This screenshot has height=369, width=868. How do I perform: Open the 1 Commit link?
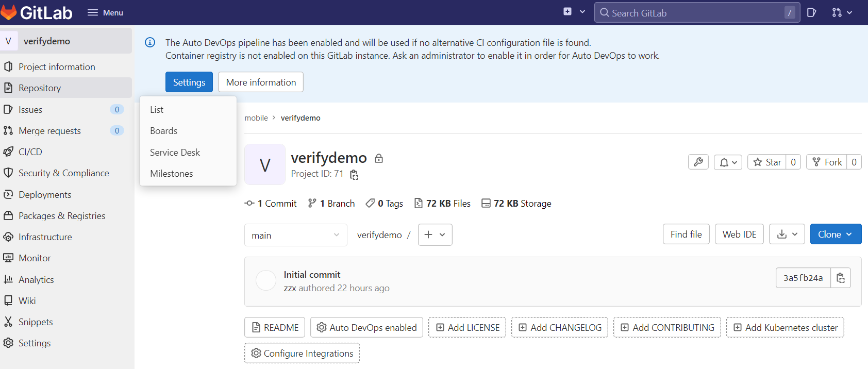pos(271,203)
